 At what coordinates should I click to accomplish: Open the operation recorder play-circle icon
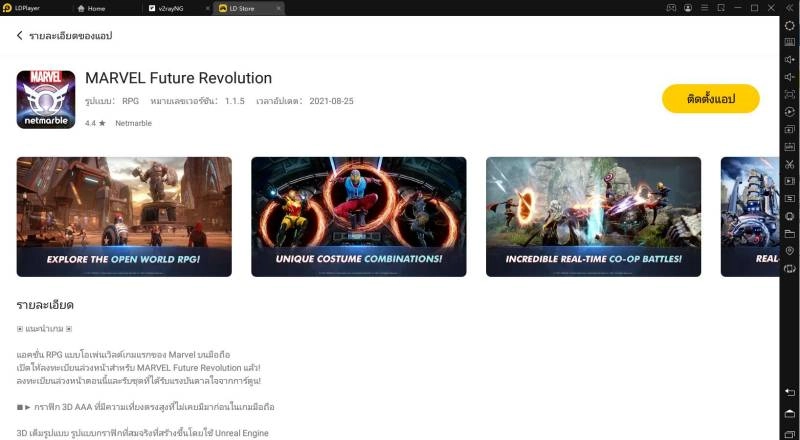[789, 112]
